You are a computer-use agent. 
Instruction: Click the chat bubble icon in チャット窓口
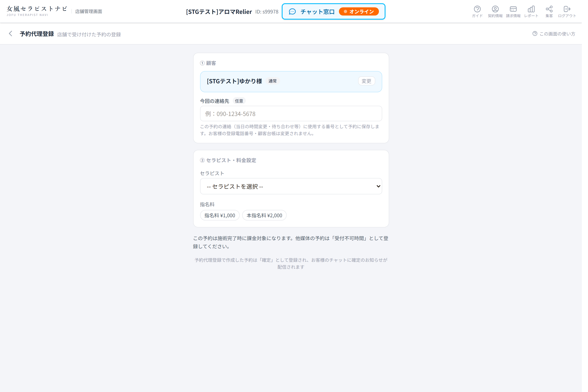(x=295, y=11)
